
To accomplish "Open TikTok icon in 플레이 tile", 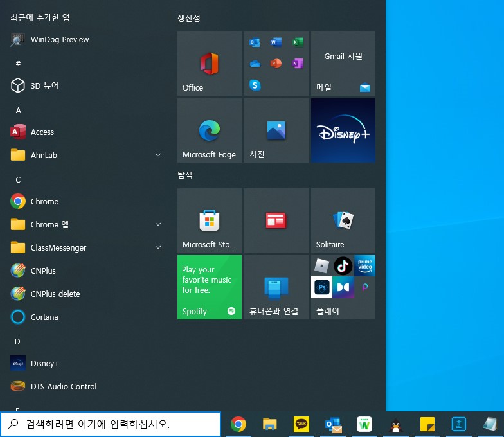I will pos(343,266).
